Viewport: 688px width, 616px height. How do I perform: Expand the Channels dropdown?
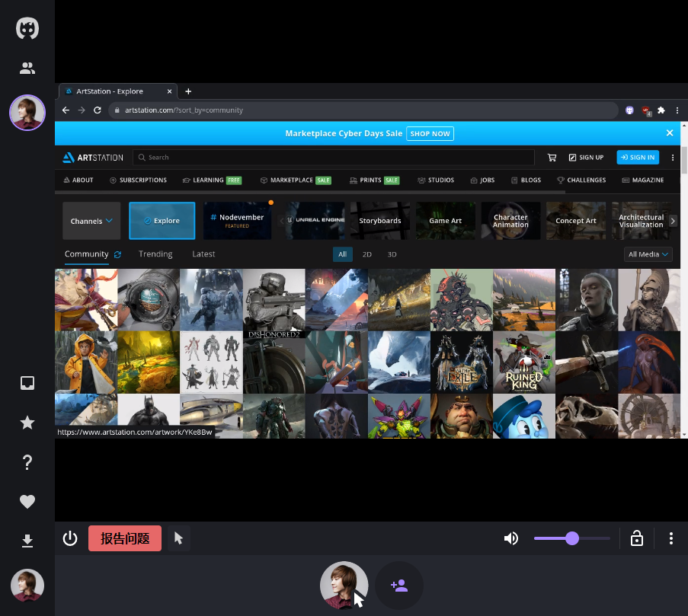click(91, 221)
